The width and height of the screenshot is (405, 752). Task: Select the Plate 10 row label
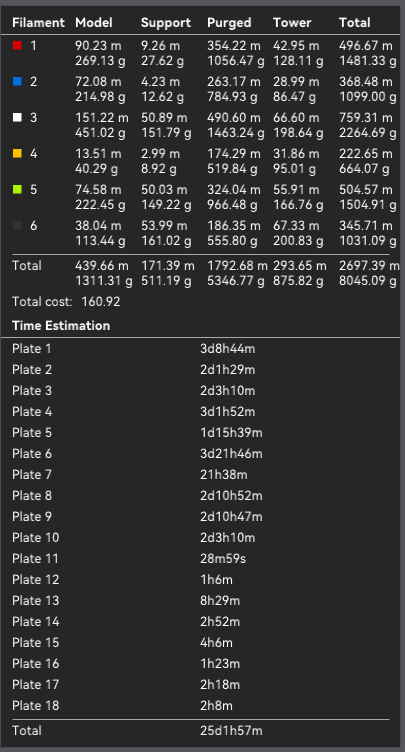[36, 538]
